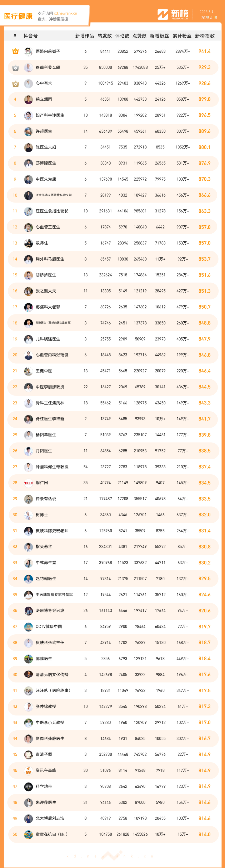Viewport: 225px width, 868px height.
Task: Click avatar of 科学地带
Action: [28, 786]
